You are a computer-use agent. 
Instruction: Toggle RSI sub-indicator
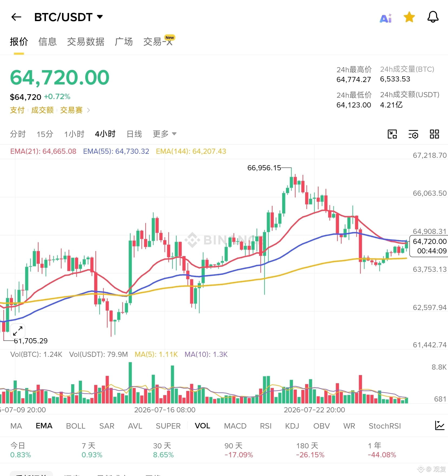266,426
